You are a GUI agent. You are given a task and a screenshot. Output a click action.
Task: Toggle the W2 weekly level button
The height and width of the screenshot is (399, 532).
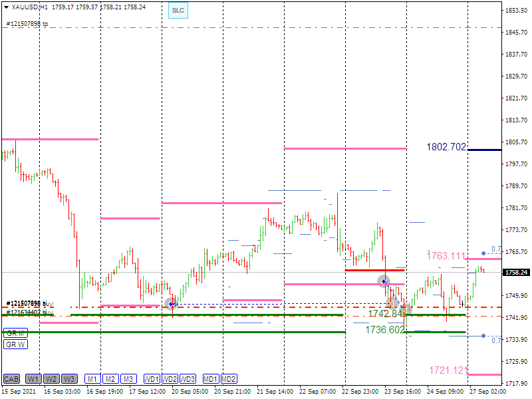point(51,379)
